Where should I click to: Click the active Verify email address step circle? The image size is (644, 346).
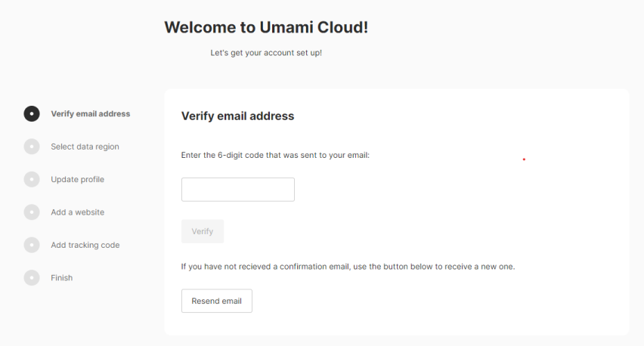32,114
